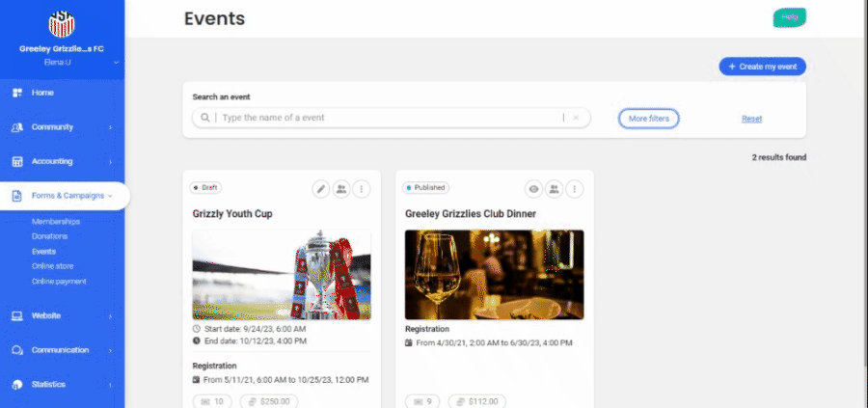Click '2 results found' text
The height and width of the screenshot is (408, 868).
[779, 157]
